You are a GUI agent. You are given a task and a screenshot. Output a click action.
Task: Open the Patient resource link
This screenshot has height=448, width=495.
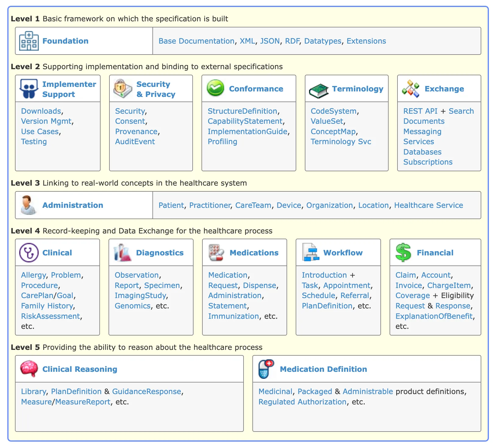(x=171, y=205)
